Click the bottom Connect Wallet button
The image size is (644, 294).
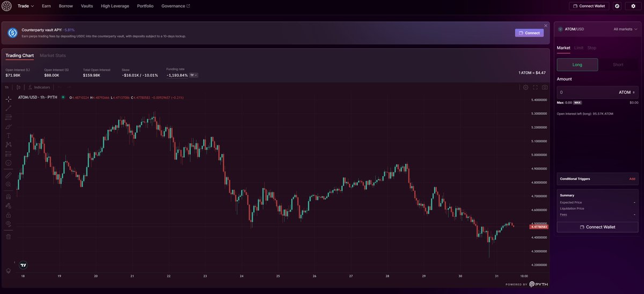597,227
